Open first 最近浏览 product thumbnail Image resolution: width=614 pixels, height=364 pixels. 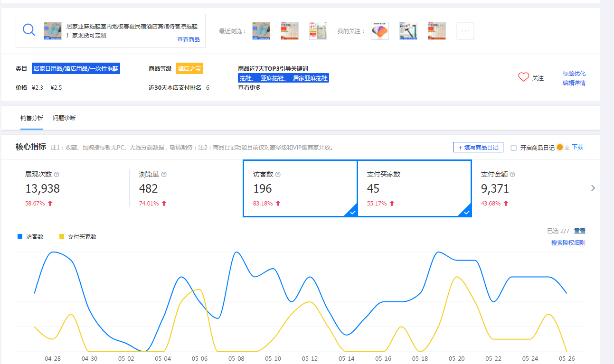click(x=261, y=31)
